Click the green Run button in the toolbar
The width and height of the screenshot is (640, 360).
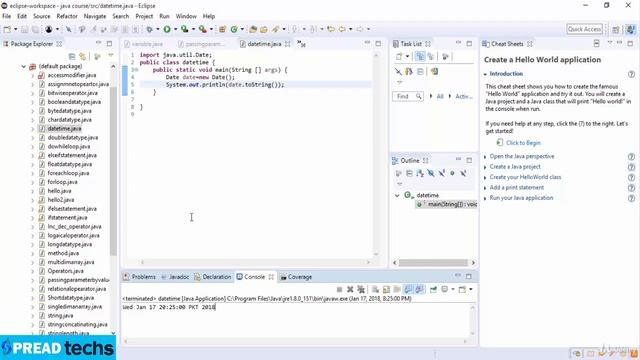click(167, 29)
